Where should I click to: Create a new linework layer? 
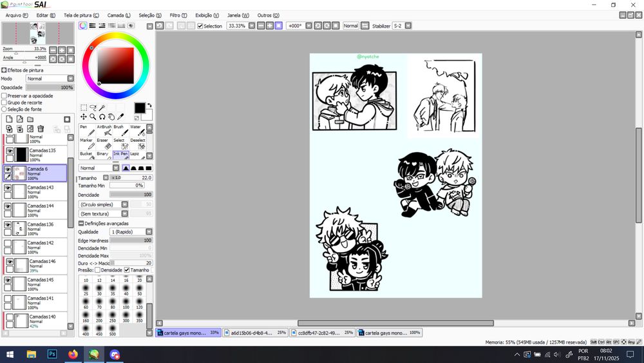click(20, 119)
